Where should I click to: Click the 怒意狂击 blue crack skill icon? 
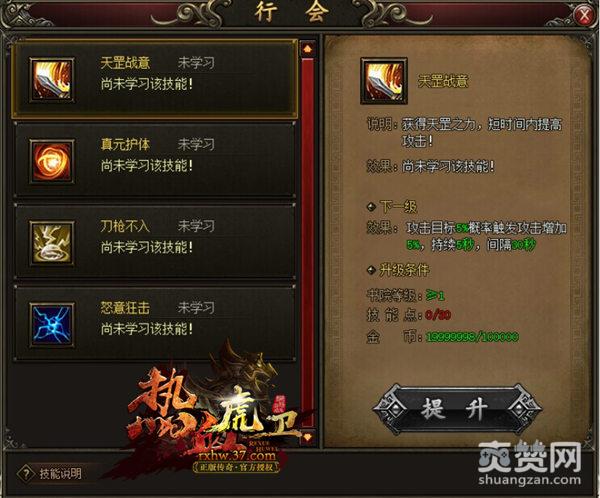pyautogui.click(x=52, y=325)
